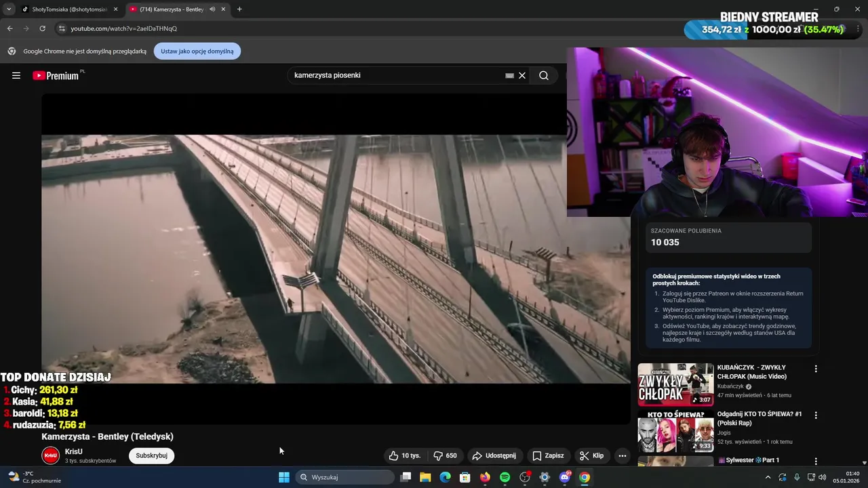Set Chrome as default with 'Ustaw jako opcję domyślną'

(x=197, y=52)
